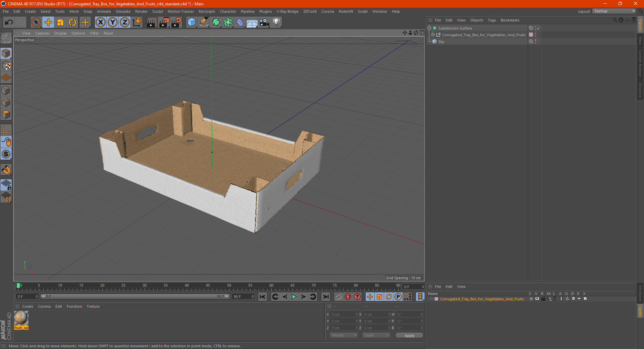Open the World coordinate dropdown
This screenshot has height=349, width=644.
(x=344, y=335)
